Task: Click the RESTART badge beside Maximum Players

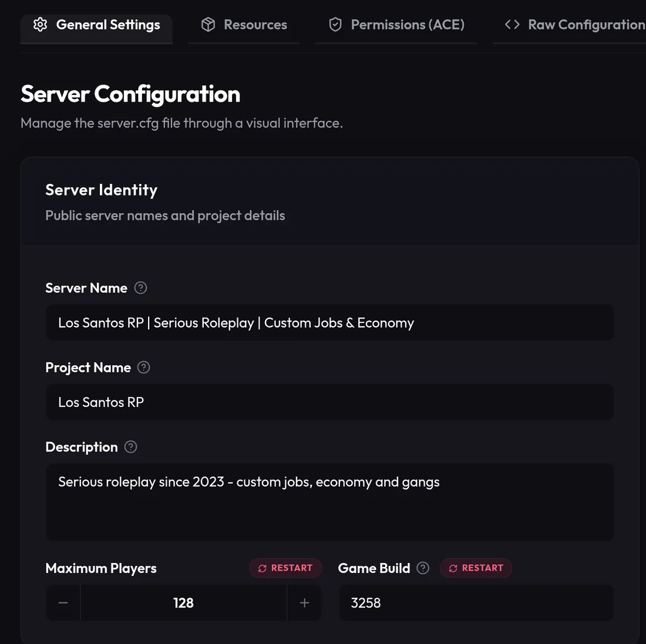Action: [x=285, y=568]
